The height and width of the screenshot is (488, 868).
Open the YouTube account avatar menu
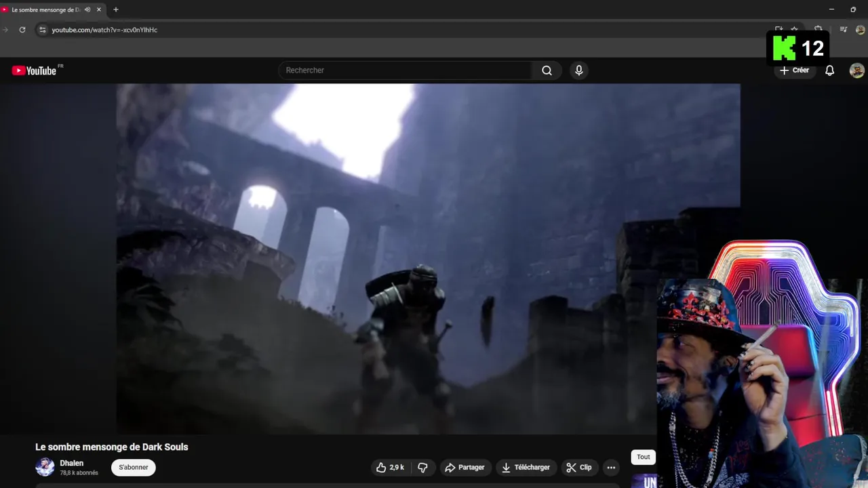(x=857, y=70)
